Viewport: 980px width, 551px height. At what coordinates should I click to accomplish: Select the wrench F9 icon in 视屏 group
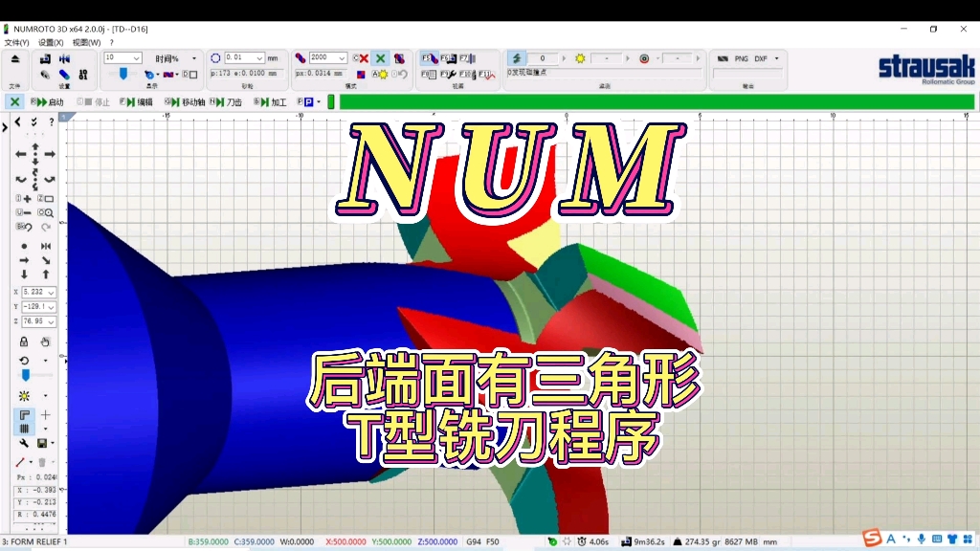click(448, 75)
